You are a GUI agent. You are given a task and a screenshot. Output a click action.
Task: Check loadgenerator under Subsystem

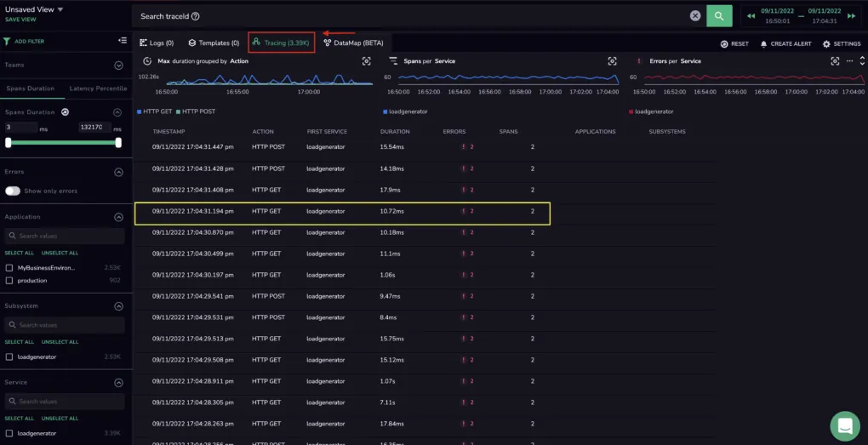(x=9, y=357)
